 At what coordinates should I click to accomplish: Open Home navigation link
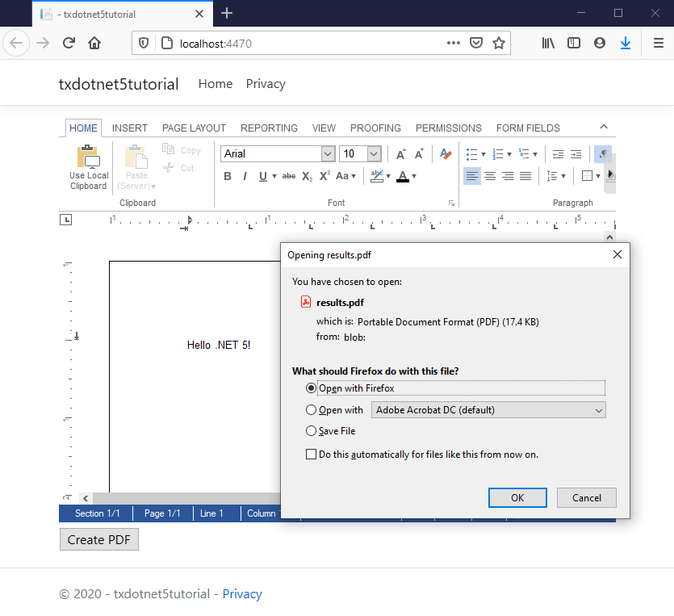coord(216,84)
